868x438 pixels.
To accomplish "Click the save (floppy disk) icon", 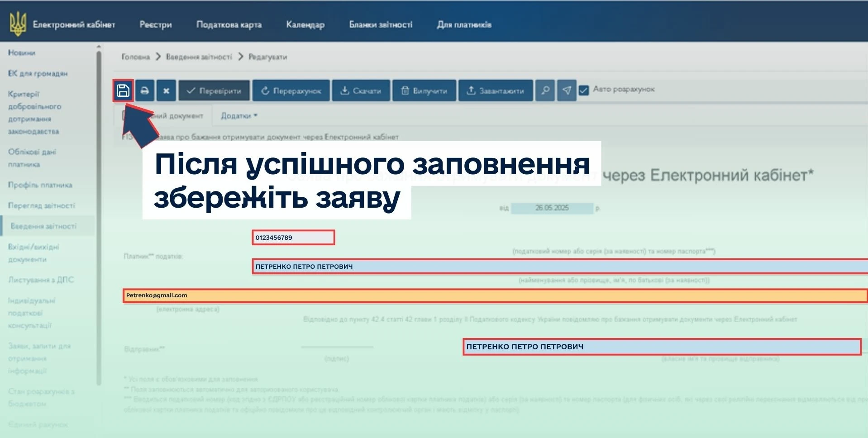I will point(123,91).
